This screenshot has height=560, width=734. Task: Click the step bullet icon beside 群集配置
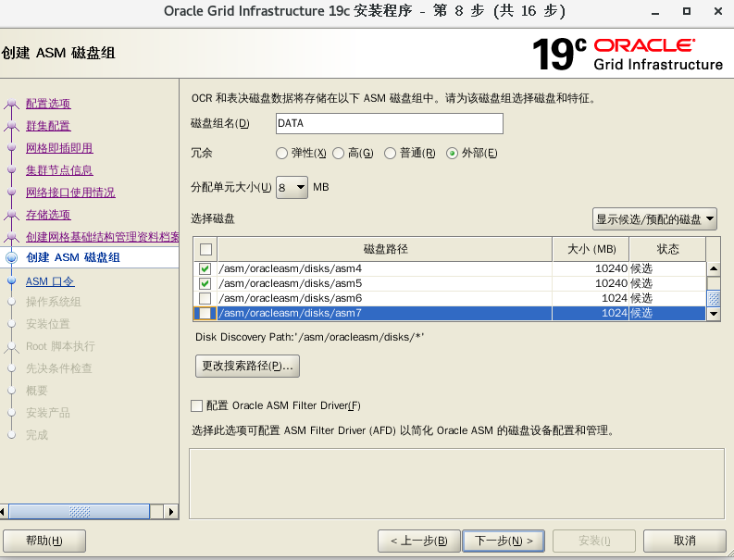[12, 126]
